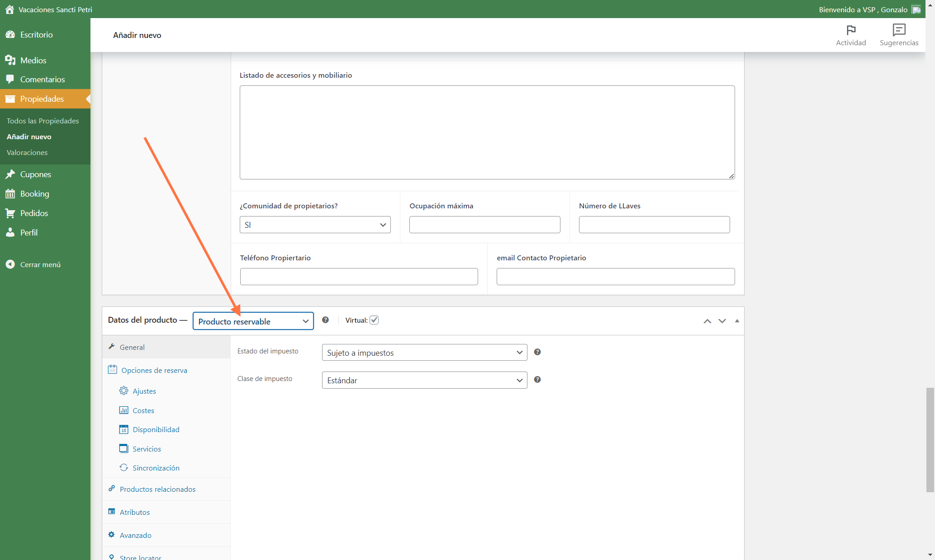Open the Valoraciones submenu link

(x=27, y=152)
